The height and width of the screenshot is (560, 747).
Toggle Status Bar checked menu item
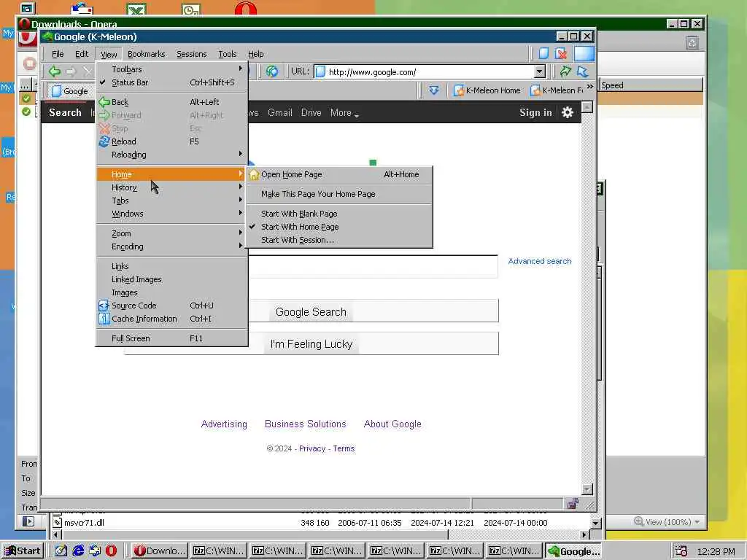[x=171, y=82]
